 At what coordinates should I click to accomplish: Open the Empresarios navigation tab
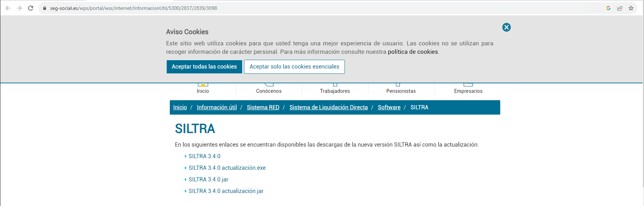tap(468, 89)
